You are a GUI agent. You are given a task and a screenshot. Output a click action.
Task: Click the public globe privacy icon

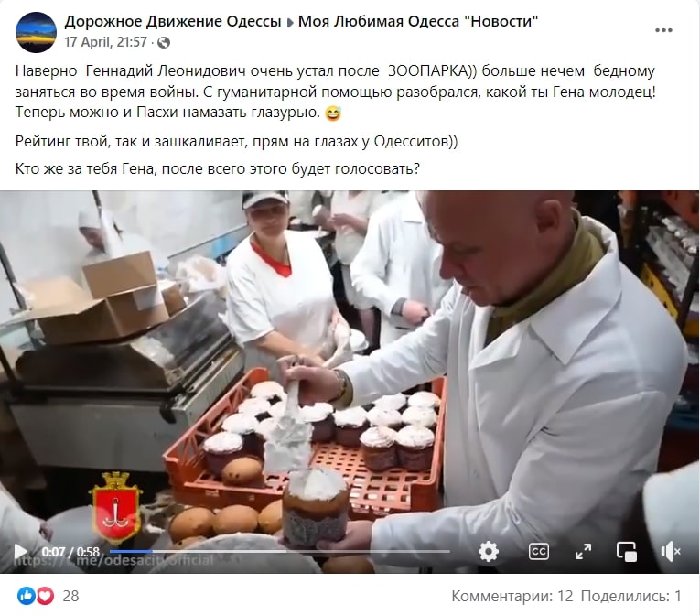click(164, 42)
